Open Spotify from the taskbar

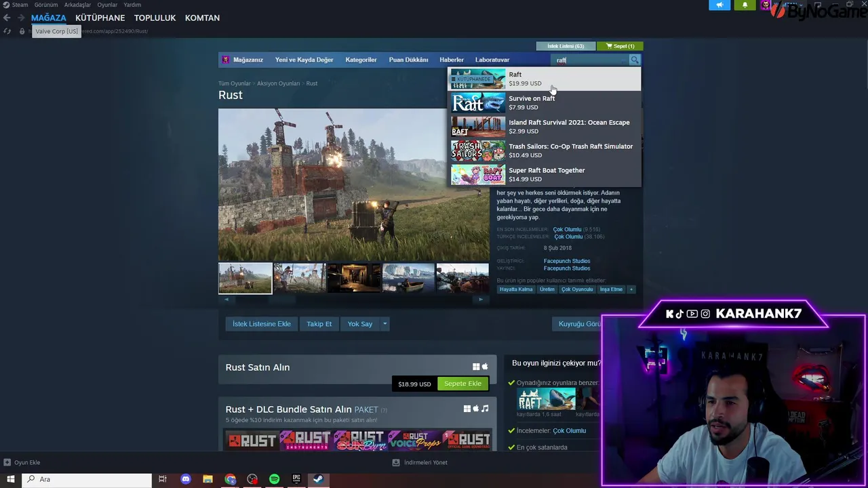[x=274, y=479]
